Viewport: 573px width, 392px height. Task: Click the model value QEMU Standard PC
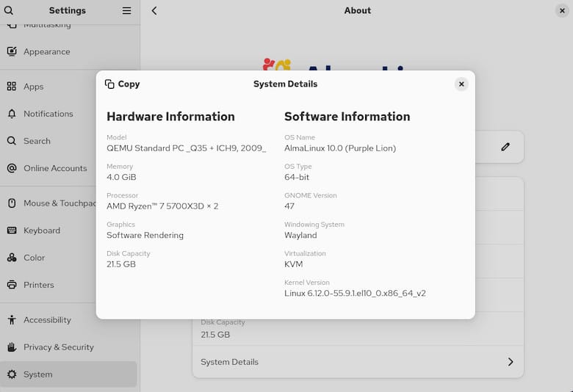pyautogui.click(x=187, y=148)
